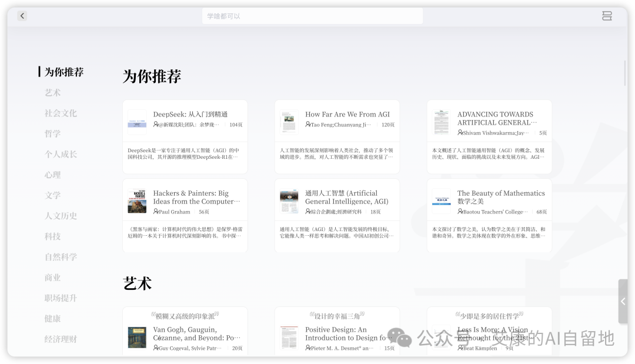Click the Hackers & Painters book cover
The image size is (635, 364).
[x=136, y=200]
